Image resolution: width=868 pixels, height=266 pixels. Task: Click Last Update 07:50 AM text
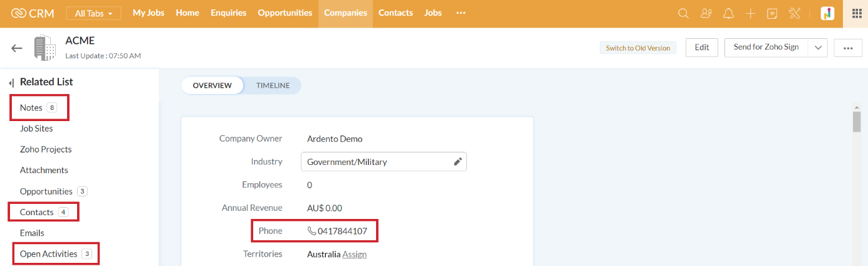click(103, 56)
